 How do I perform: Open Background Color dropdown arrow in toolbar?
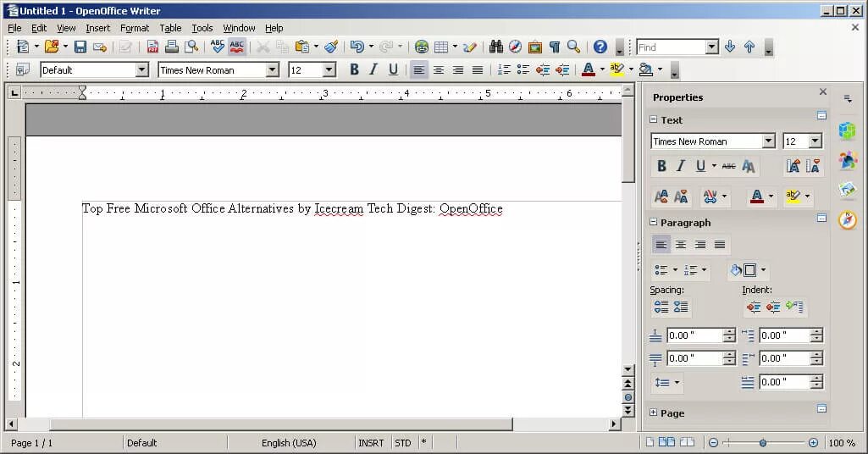pos(660,69)
